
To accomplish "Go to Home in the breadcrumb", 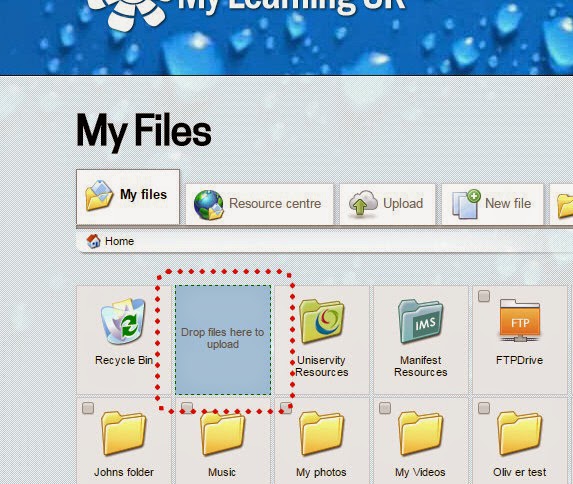I will (x=119, y=241).
